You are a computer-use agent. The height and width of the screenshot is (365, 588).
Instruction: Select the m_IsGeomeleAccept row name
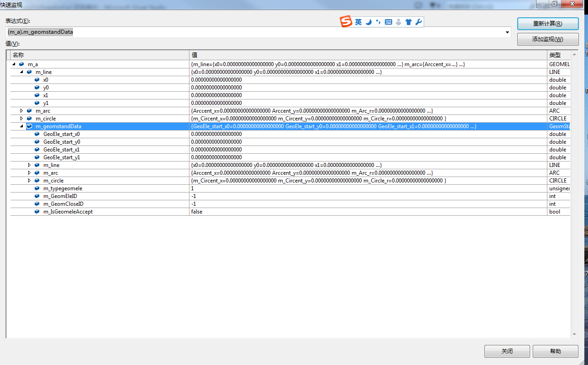(x=68, y=212)
